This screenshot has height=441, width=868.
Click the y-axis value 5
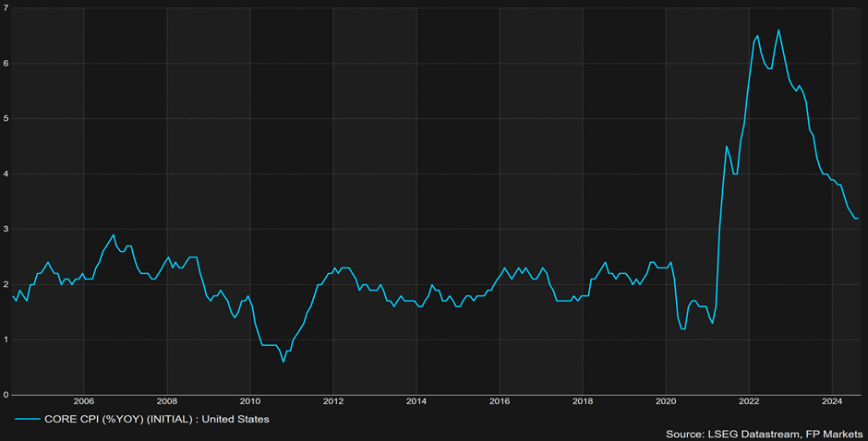6,118
